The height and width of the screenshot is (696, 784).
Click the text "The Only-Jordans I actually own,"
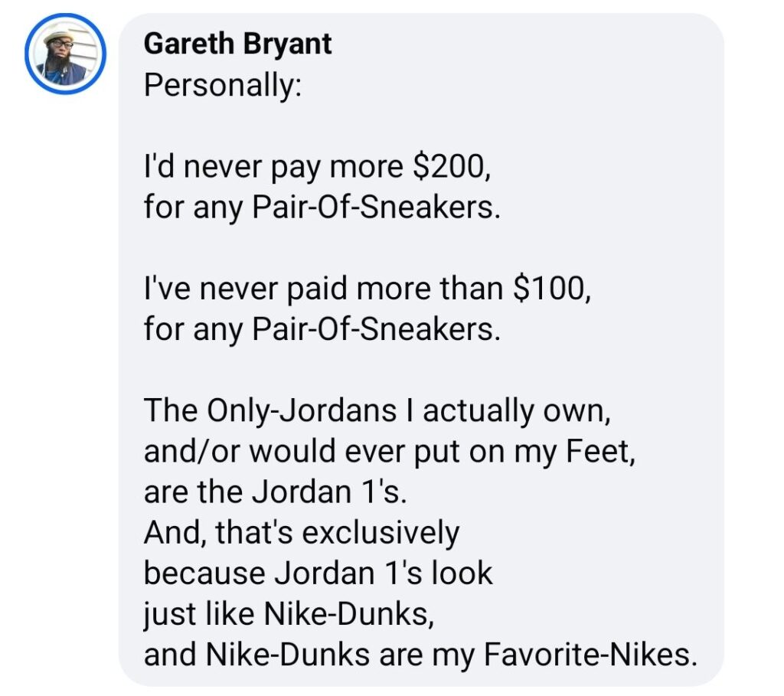377,411
